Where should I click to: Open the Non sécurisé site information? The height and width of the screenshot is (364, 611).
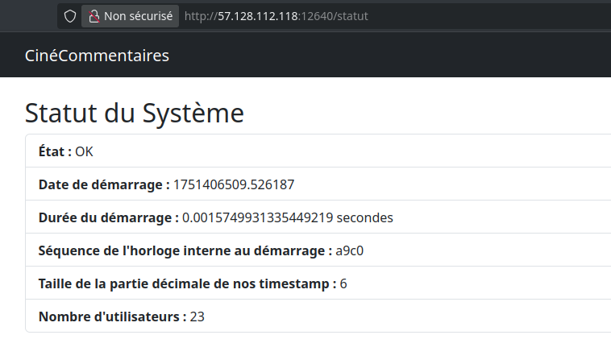(x=130, y=16)
